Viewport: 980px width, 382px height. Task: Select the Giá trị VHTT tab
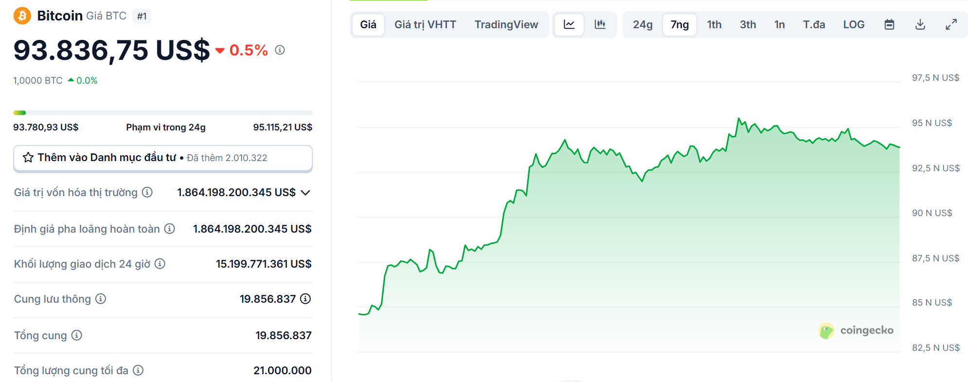(x=425, y=24)
